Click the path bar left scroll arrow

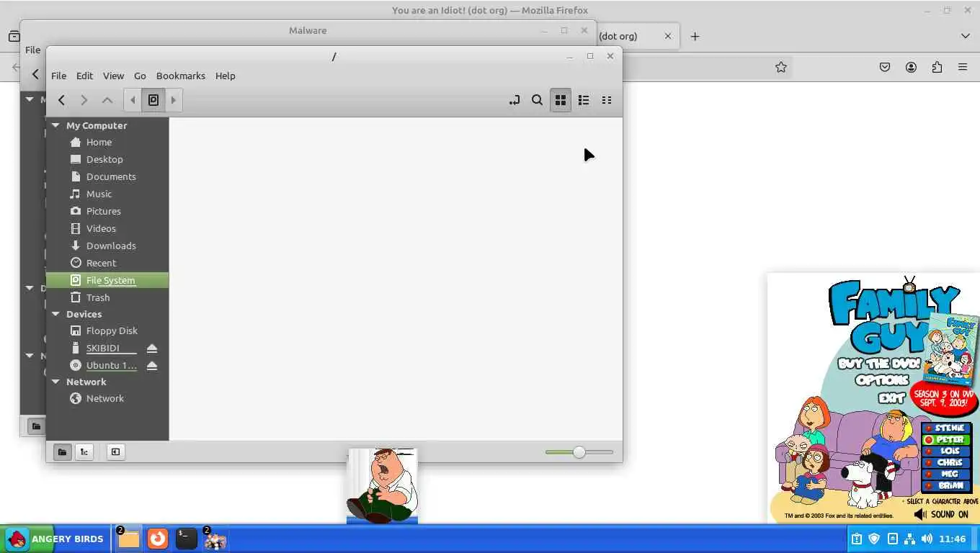(133, 100)
